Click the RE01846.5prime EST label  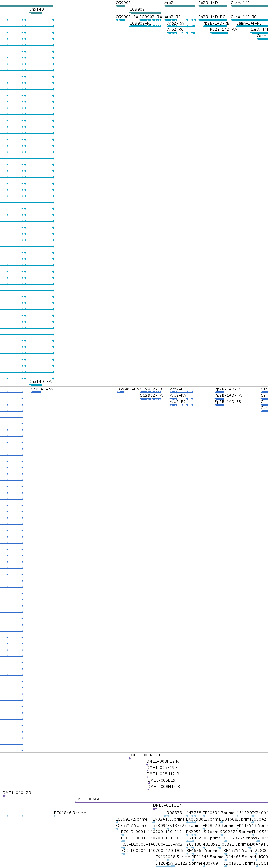click(207, 857)
